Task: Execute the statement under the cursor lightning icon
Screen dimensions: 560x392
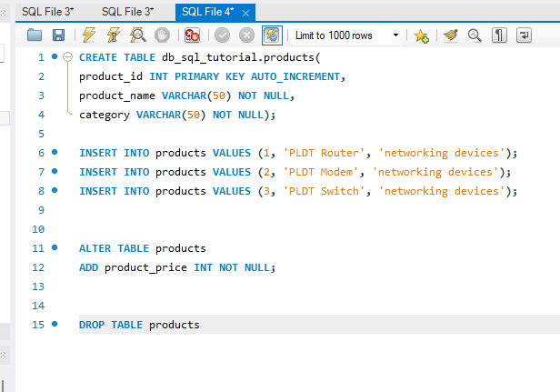Action: 114,35
